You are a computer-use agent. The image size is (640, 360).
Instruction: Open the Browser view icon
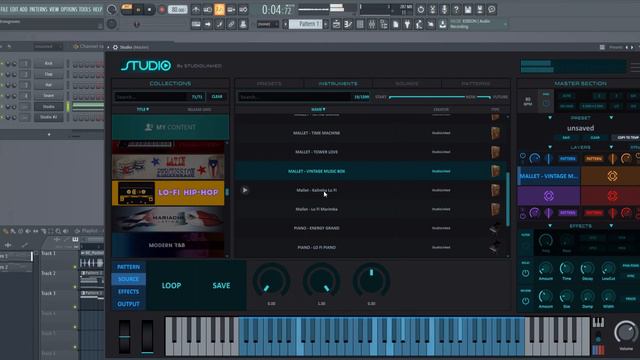pyautogui.click(x=383, y=24)
